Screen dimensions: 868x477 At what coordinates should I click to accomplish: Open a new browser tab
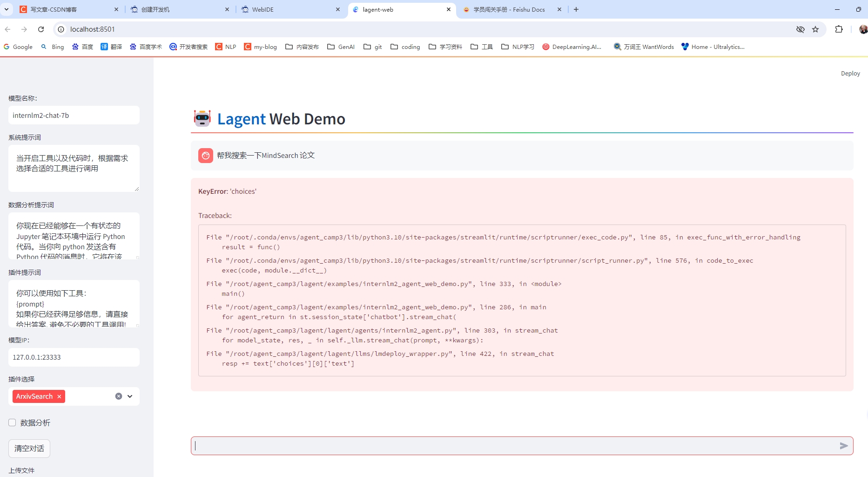click(576, 9)
